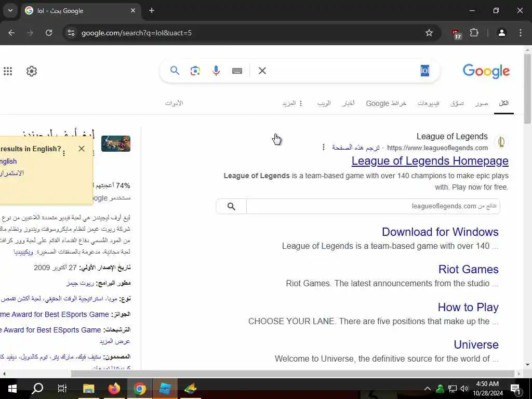Screen dimensions: 532x399
Task: Show hidden system tray icons
Action: point(428,389)
